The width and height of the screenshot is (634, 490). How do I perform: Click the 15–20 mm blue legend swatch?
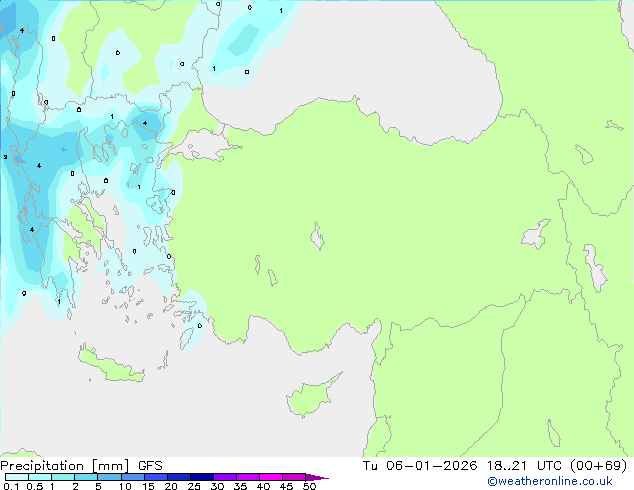pyautogui.click(x=155, y=477)
